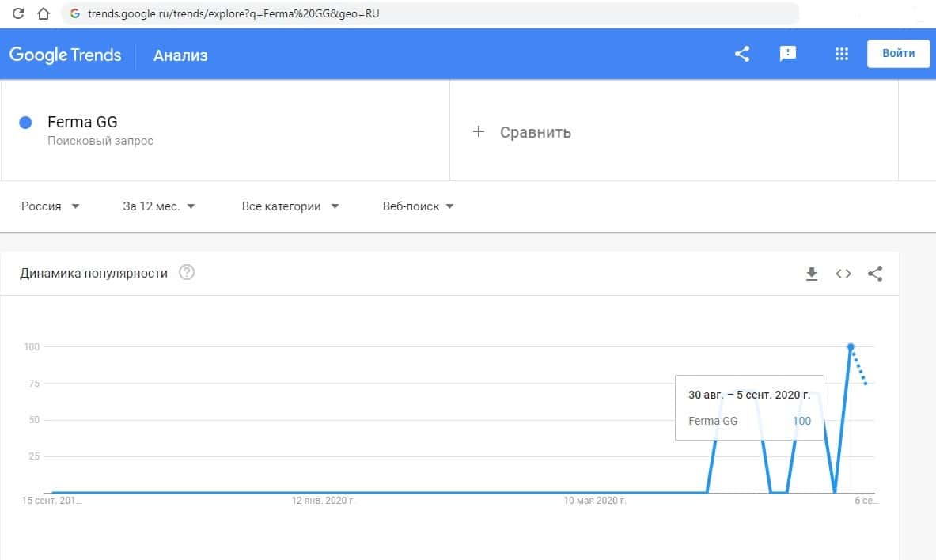This screenshot has height=560, width=936.
Task: Click the Войти sign-in button
Action: point(898,54)
